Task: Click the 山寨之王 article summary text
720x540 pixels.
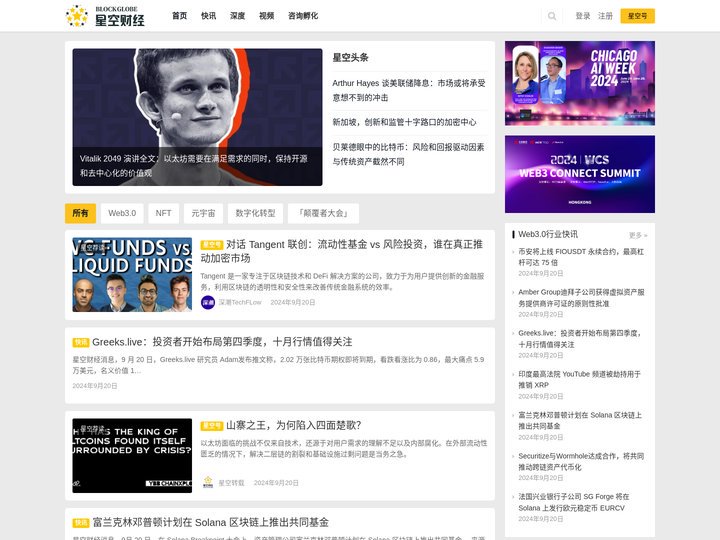Action: click(344, 449)
